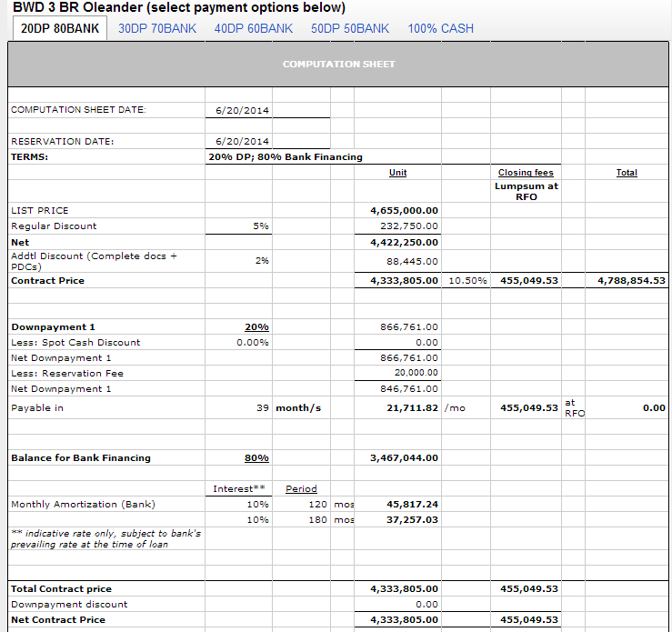Click the Closing fees column heading
The height and width of the screenshot is (632, 672).
526,172
